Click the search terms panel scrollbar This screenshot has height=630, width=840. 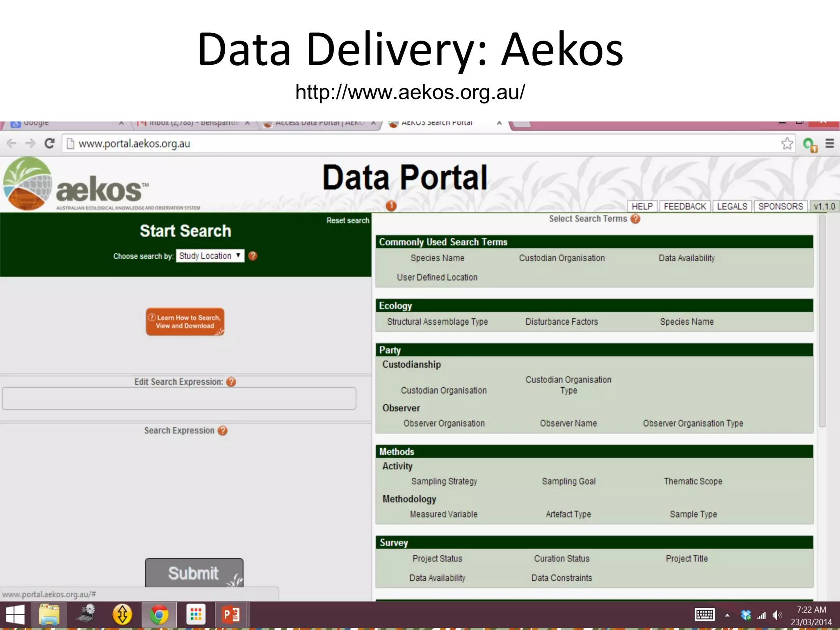tap(822, 321)
